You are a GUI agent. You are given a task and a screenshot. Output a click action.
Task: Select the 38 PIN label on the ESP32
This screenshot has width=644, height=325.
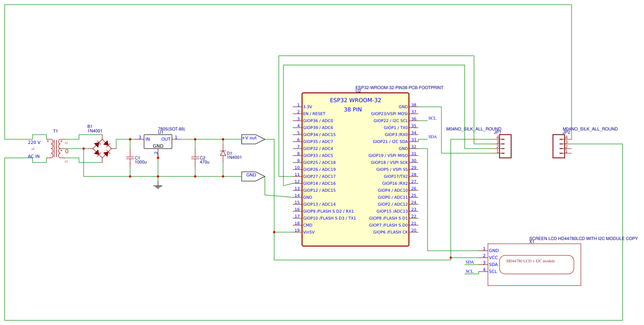353,110
